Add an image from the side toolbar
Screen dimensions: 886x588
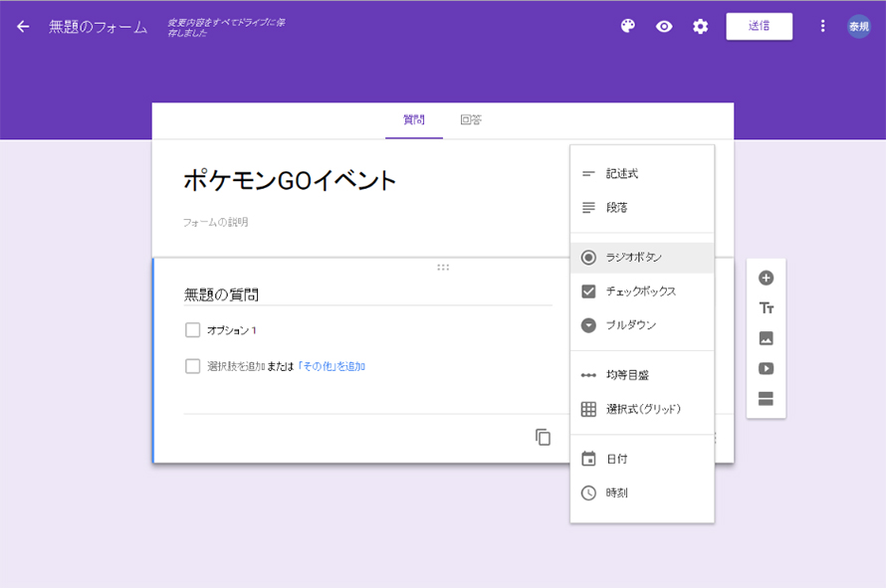tap(766, 338)
